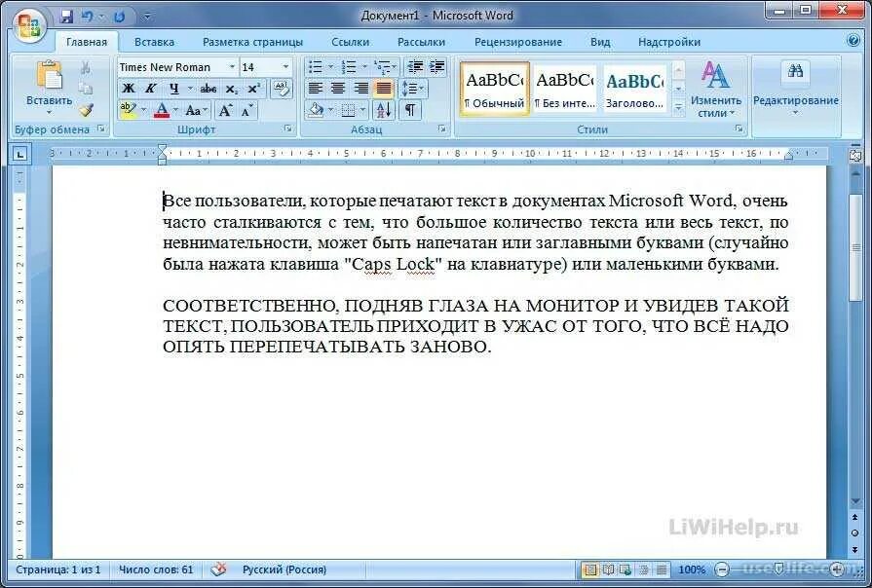Click the proofing errors status icon

[x=218, y=570]
